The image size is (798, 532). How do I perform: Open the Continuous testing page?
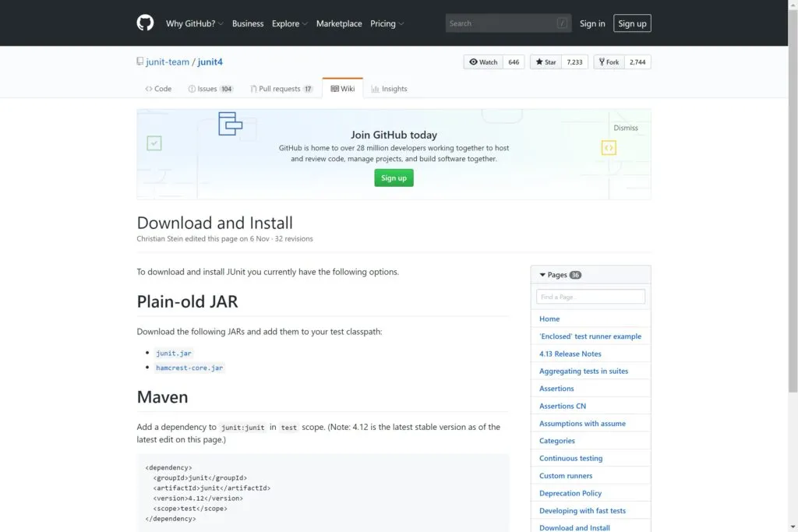pos(570,458)
